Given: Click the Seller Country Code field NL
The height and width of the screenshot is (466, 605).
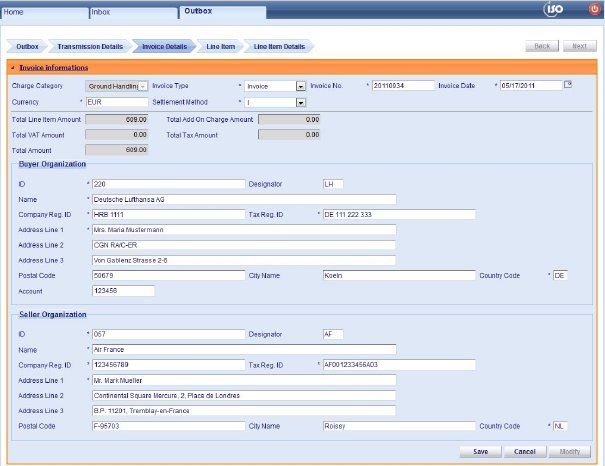Looking at the screenshot, I should (x=560, y=426).
